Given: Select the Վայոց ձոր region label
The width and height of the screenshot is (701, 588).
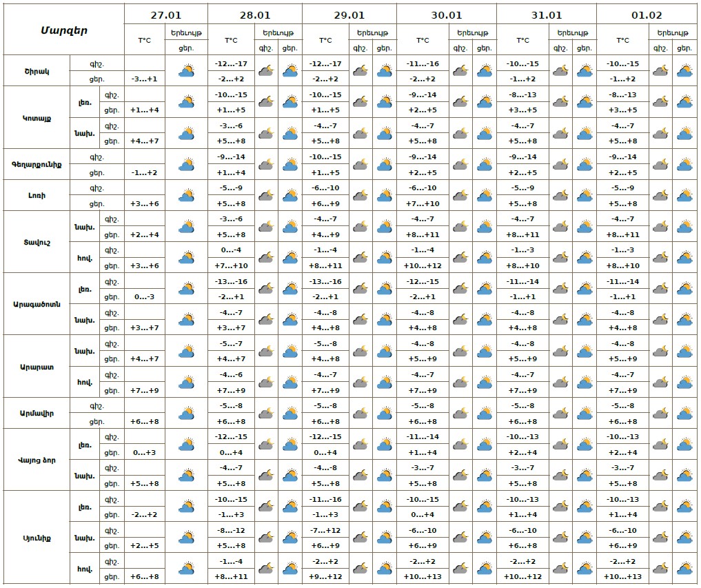Looking at the screenshot, I should pyautogui.click(x=36, y=460).
